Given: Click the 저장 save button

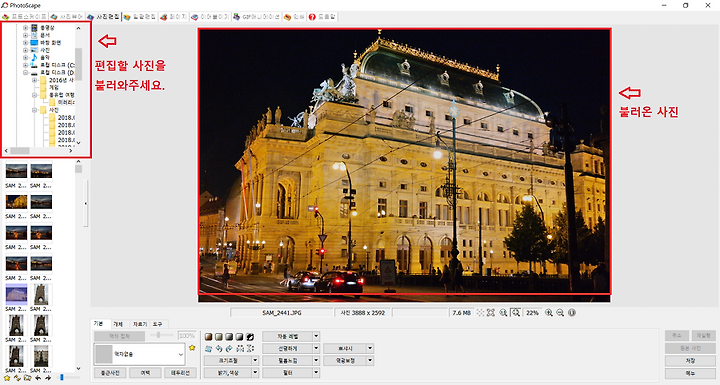Looking at the screenshot, I should 690,361.
